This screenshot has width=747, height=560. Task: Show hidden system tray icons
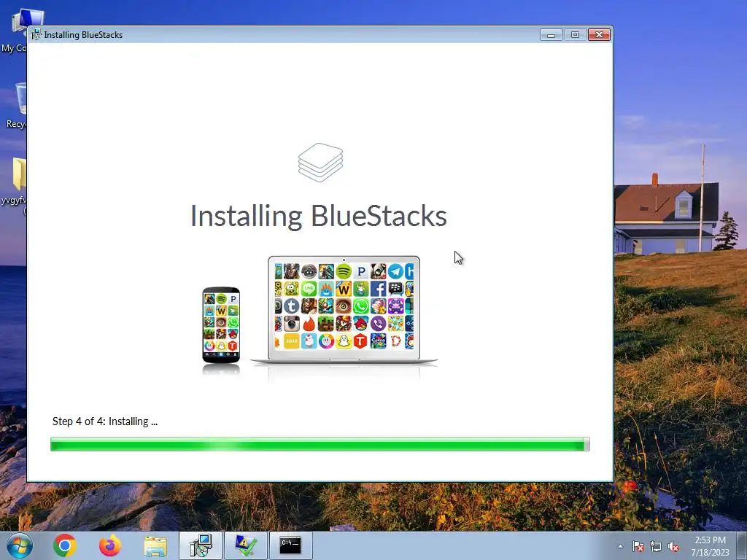pos(620,546)
